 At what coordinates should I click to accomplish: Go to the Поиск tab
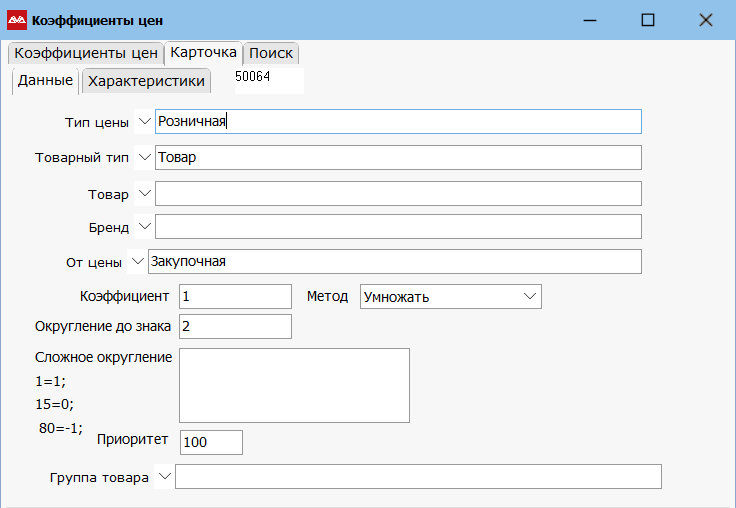271,53
